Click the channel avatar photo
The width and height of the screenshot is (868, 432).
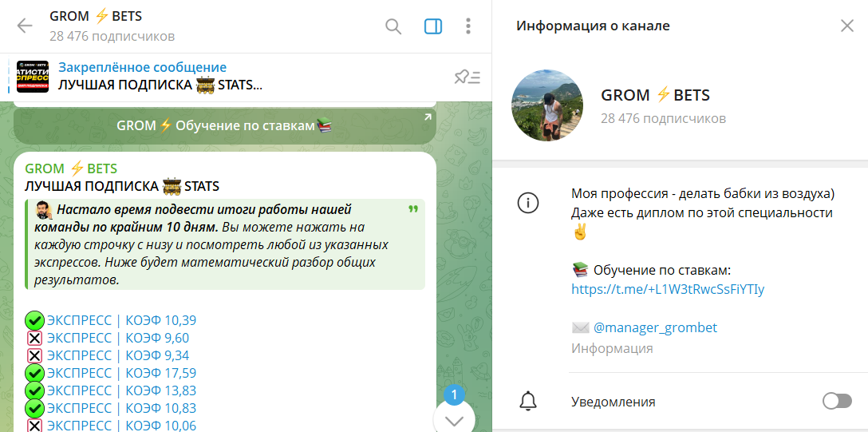[x=547, y=105]
